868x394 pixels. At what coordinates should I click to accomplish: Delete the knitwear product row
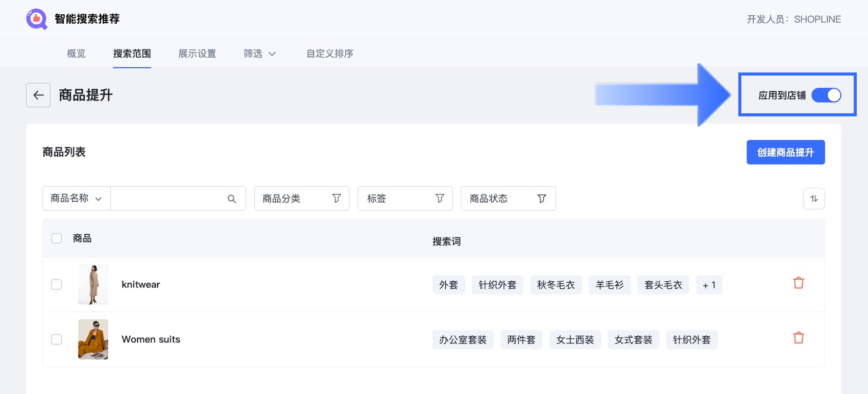tap(799, 283)
